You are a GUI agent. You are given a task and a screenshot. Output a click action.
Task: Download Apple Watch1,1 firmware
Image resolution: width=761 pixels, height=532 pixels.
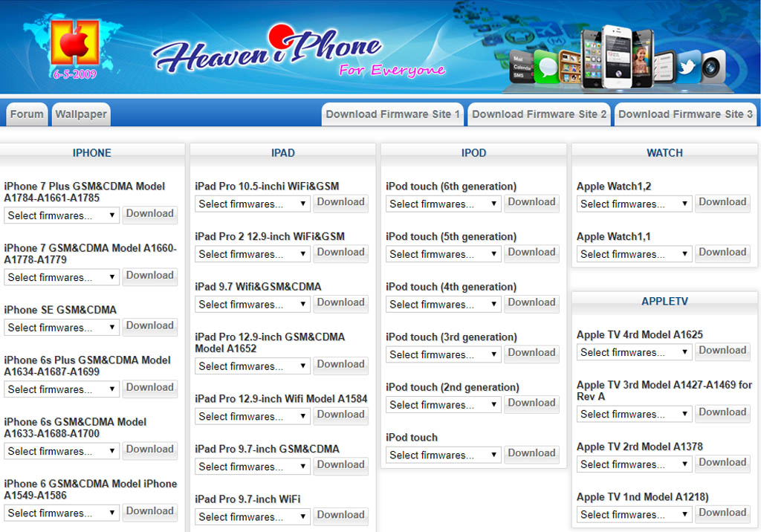coord(722,253)
